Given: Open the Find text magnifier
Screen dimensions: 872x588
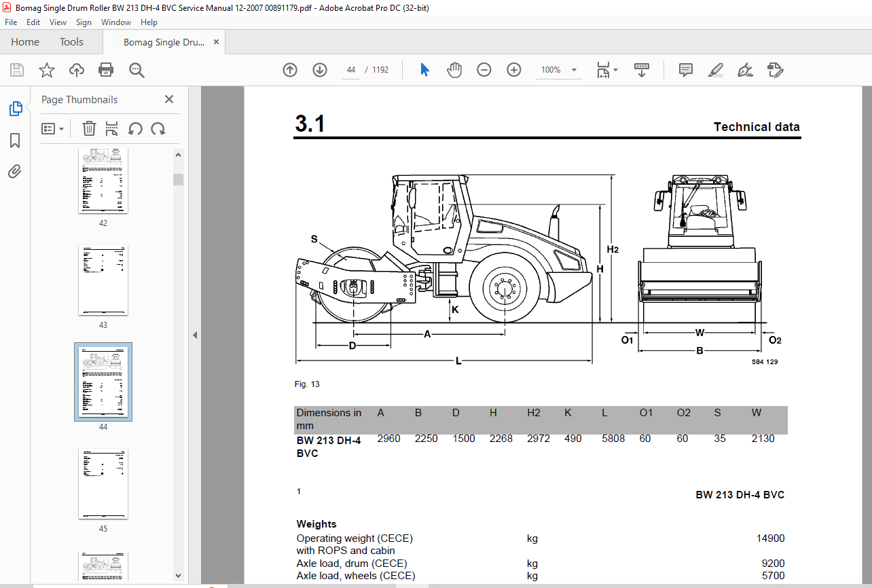Looking at the screenshot, I should pyautogui.click(x=137, y=70).
